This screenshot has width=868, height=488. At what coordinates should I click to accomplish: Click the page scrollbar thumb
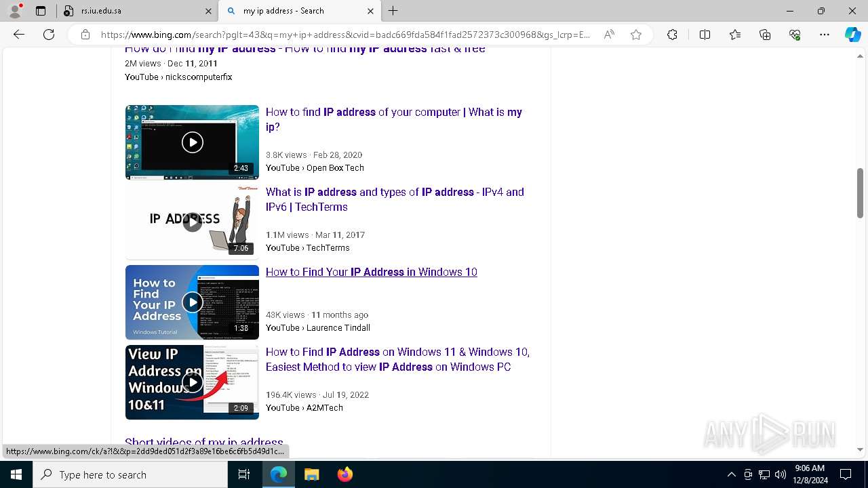(860, 193)
